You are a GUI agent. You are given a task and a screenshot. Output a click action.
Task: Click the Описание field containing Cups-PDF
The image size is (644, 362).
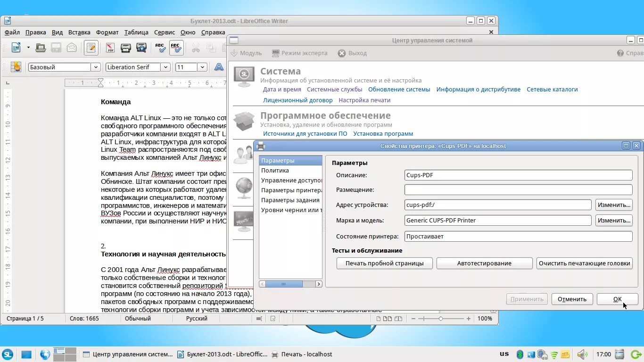click(x=518, y=175)
